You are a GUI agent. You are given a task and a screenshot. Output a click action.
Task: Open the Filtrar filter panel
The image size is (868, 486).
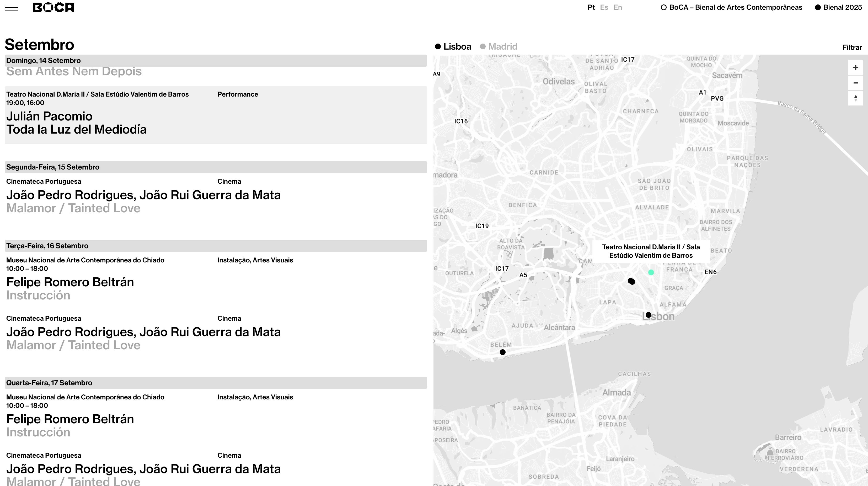[852, 47]
